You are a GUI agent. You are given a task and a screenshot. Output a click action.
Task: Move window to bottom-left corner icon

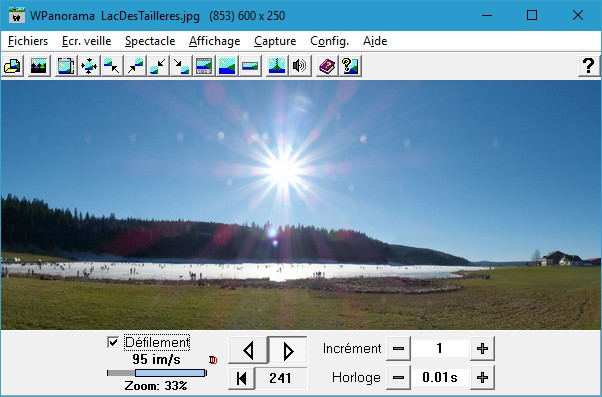(158, 66)
